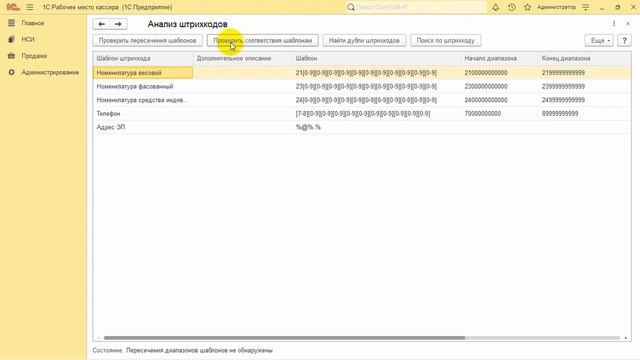Open Продажи section in the sidebar

(34, 56)
